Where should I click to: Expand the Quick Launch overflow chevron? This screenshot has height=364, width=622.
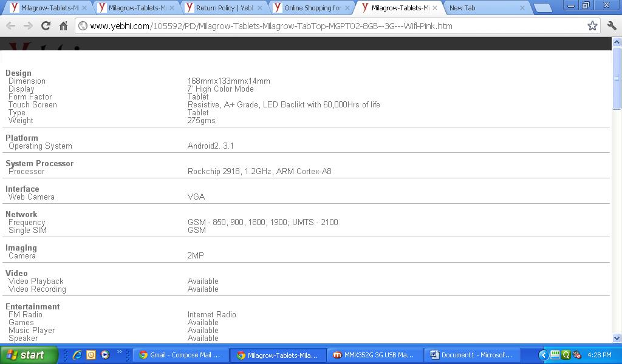pos(120,352)
